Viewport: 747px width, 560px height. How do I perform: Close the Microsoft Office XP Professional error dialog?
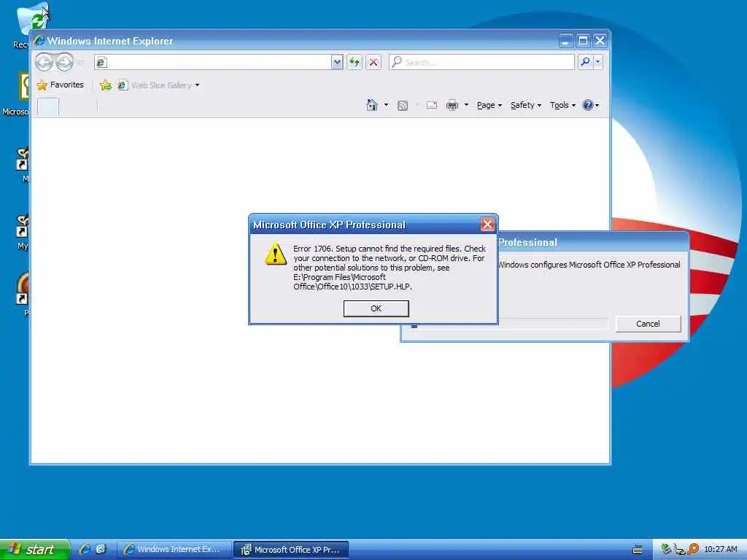tap(487, 225)
